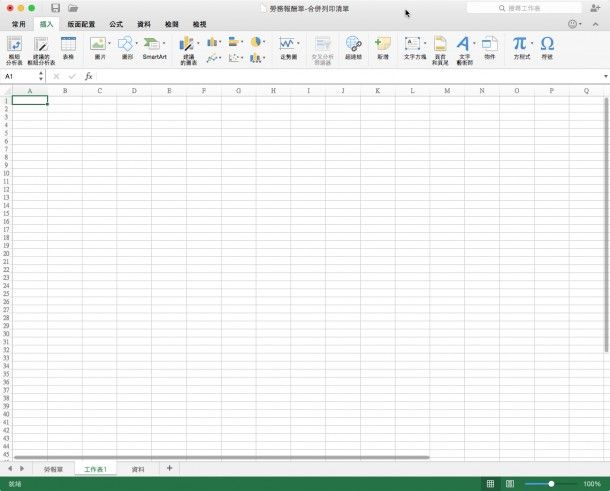Select the column D header
This screenshot has height=491, width=610.
(134, 91)
